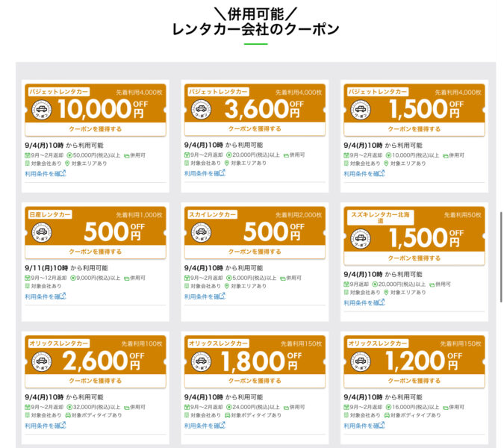The height and width of the screenshot is (448, 504).
Task: Get the Budget 1,500円 OFF coupon
Action: click(414, 129)
